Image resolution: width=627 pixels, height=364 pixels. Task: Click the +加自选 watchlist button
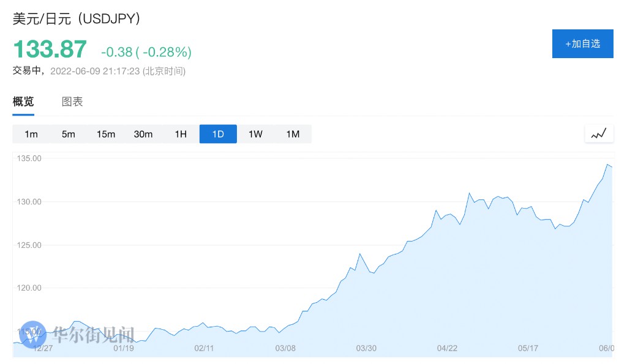coord(582,43)
